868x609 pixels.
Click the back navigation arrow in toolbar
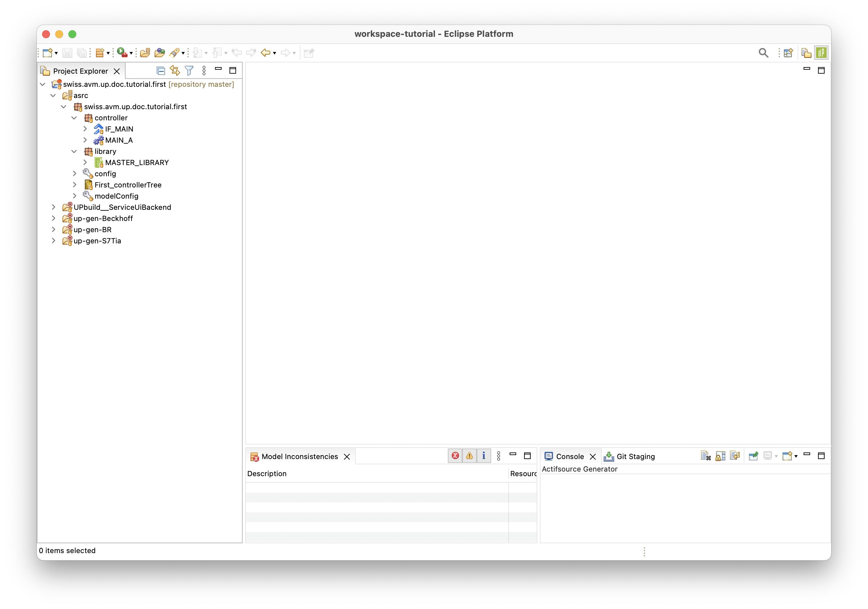[265, 53]
